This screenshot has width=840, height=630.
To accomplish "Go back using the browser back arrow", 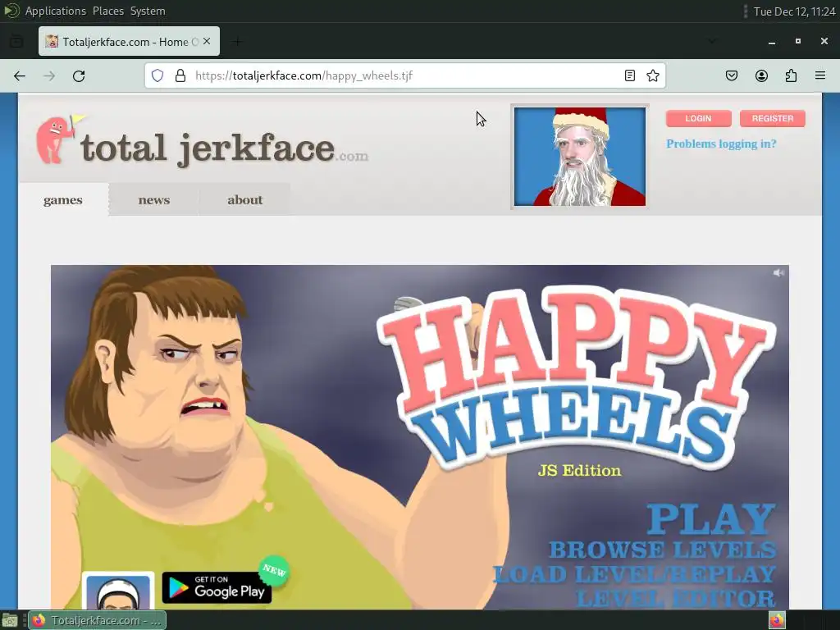I will tap(20, 76).
